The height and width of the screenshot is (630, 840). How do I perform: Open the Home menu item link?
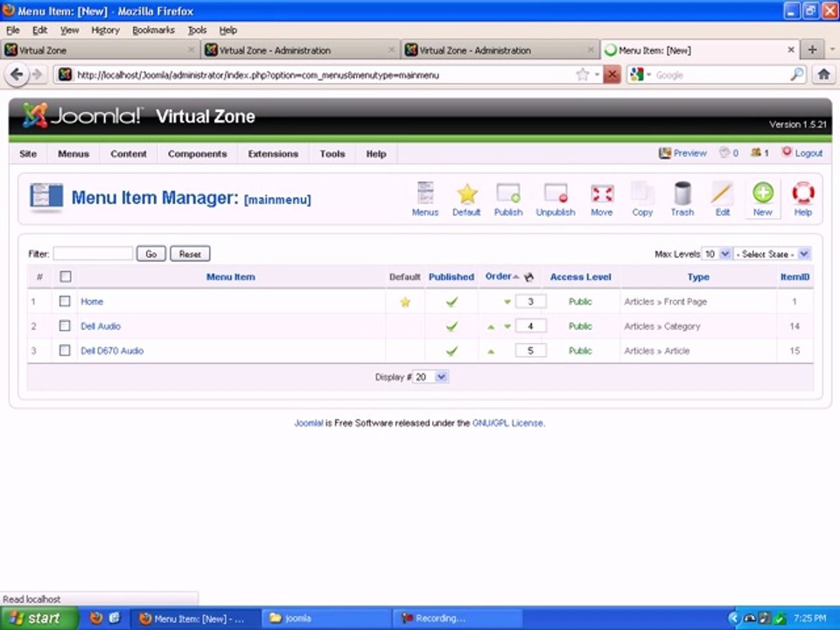tap(92, 302)
